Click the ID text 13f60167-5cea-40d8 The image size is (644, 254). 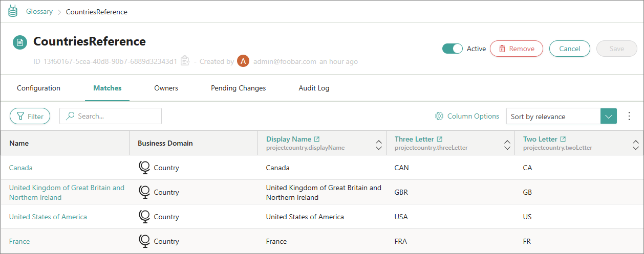[110, 61]
